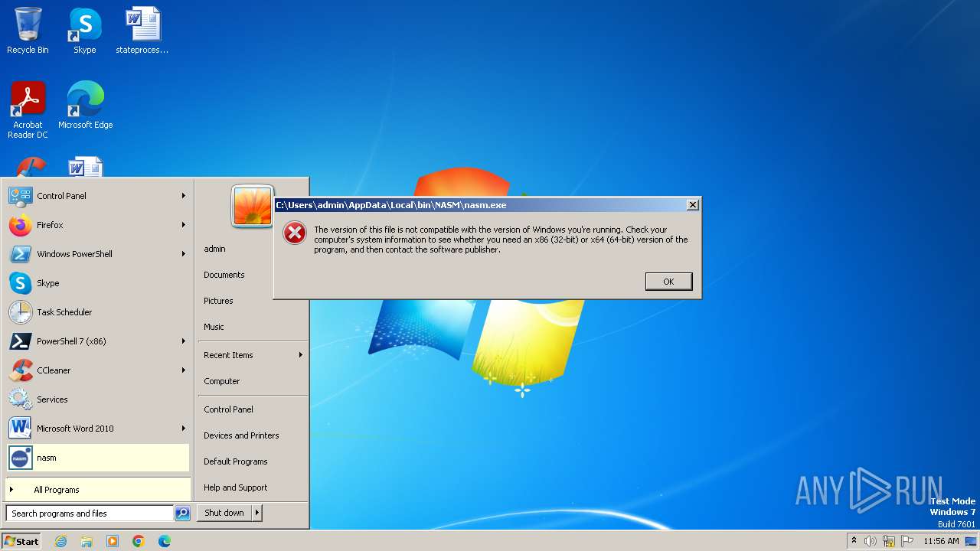Open Devices and Printers
The image size is (980, 551).
pyautogui.click(x=241, y=435)
